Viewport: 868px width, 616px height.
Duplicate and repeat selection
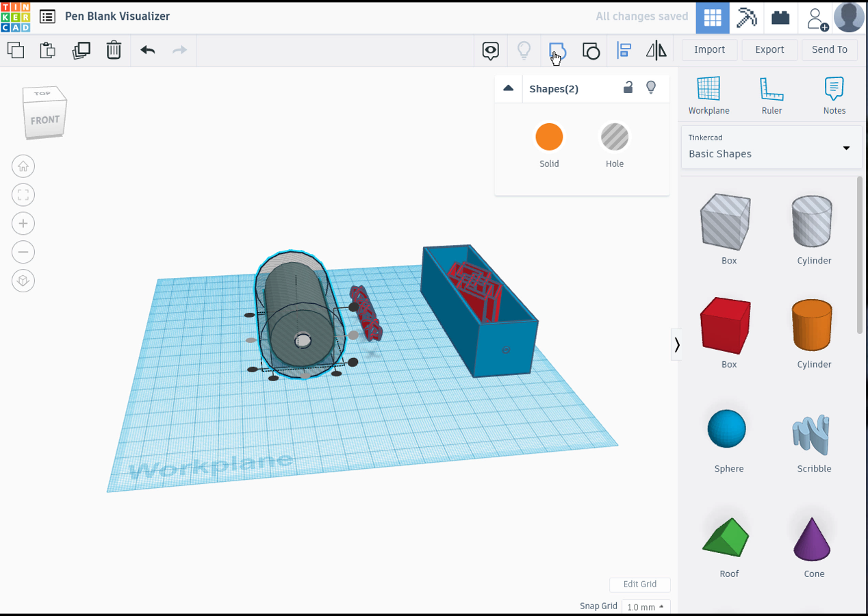click(x=81, y=50)
